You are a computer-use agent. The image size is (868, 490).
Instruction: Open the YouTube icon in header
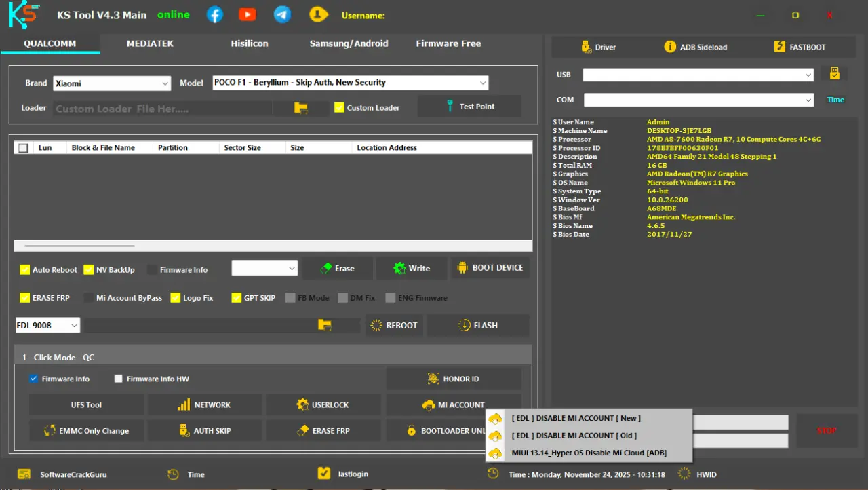pyautogui.click(x=248, y=14)
